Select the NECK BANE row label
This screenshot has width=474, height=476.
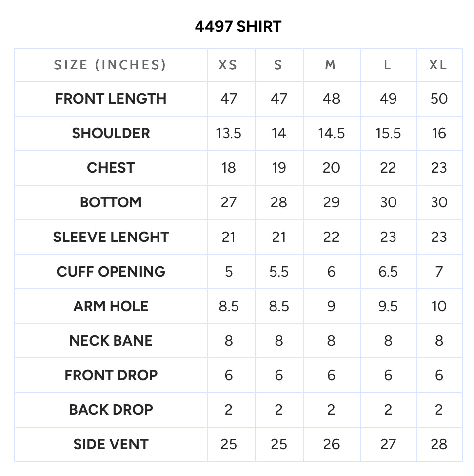[111, 341]
